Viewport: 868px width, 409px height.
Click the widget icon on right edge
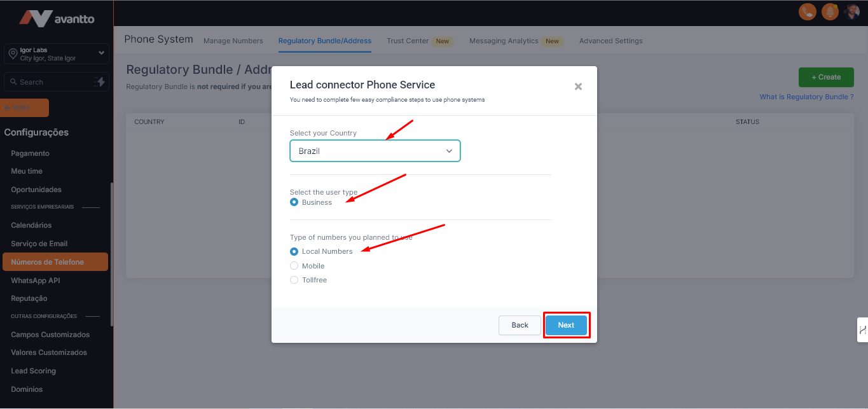tap(862, 330)
